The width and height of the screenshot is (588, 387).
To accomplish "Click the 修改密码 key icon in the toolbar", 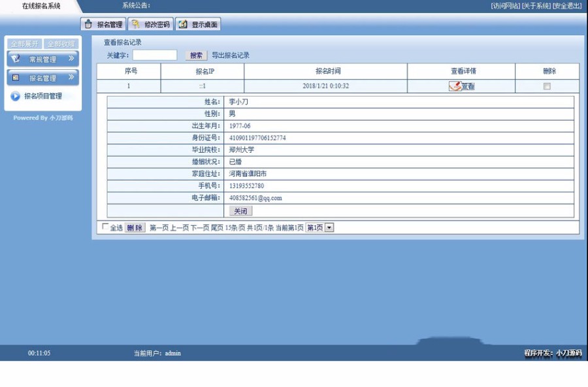I will coord(135,23).
